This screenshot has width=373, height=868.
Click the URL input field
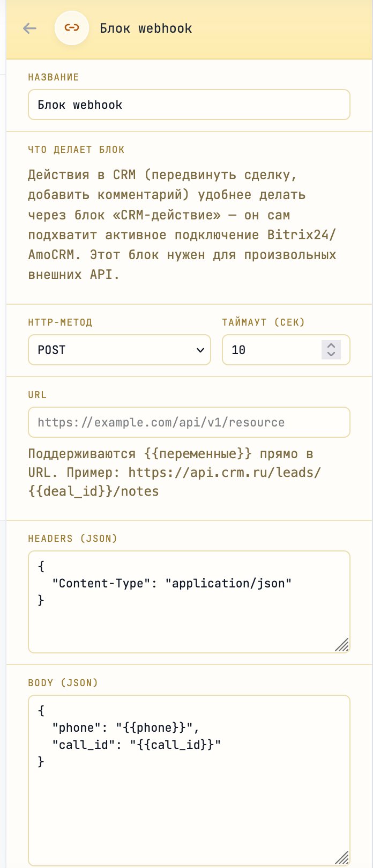click(189, 422)
